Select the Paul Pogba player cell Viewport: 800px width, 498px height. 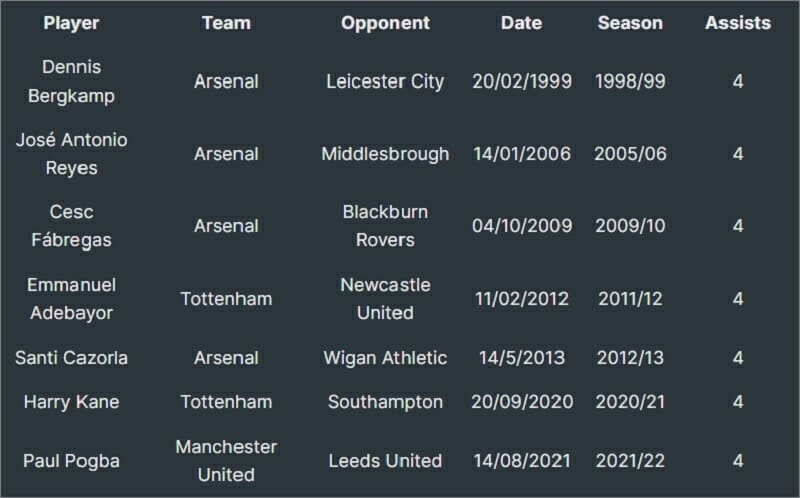(71, 461)
